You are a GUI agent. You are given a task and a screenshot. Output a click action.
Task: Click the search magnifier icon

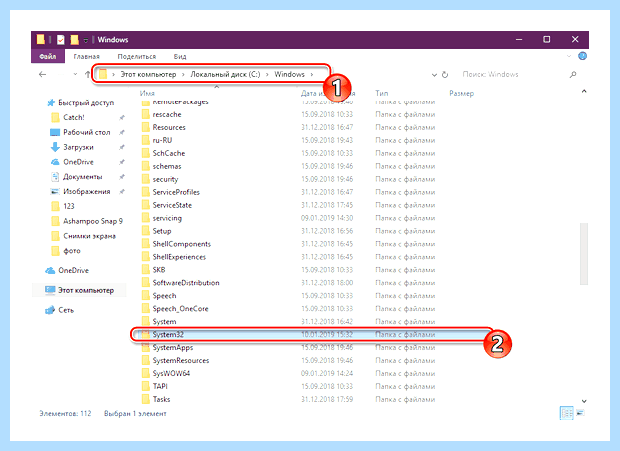pyautogui.click(x=573, y=74)
